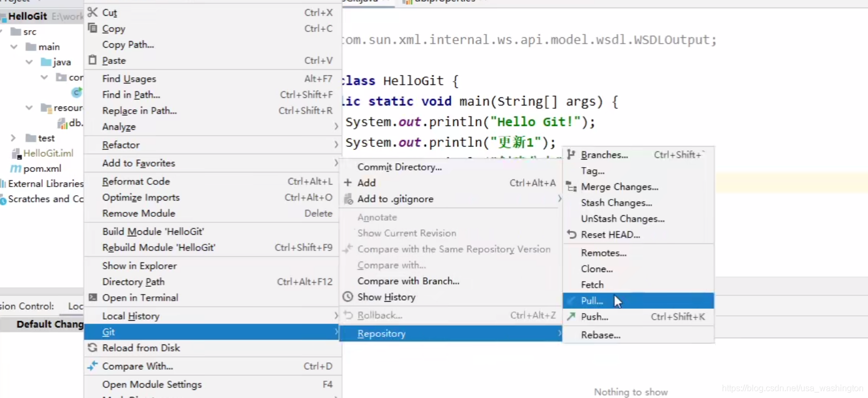Select Compare with Branch... entry
868x398 pixels.
tap(451, 281)
